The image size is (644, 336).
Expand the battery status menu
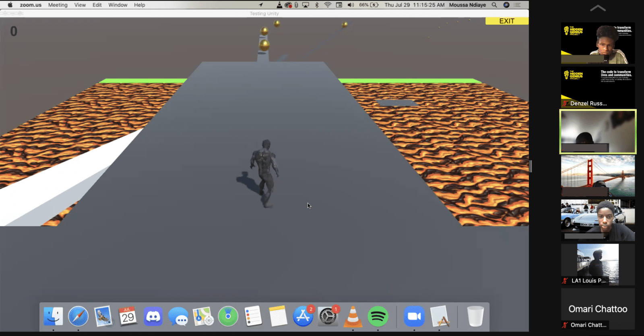369,5
